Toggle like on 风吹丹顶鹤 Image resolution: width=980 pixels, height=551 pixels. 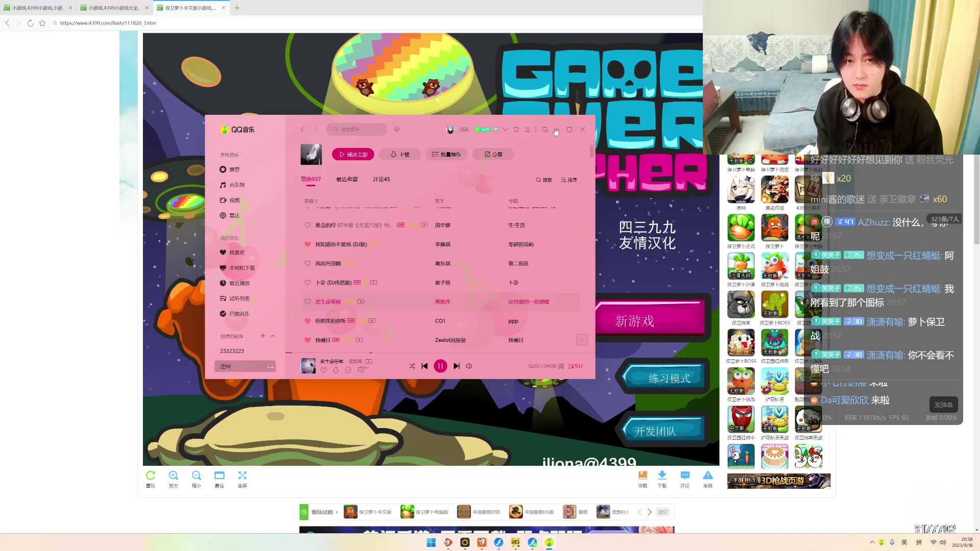pyautogui.click(x=308, y=263)
